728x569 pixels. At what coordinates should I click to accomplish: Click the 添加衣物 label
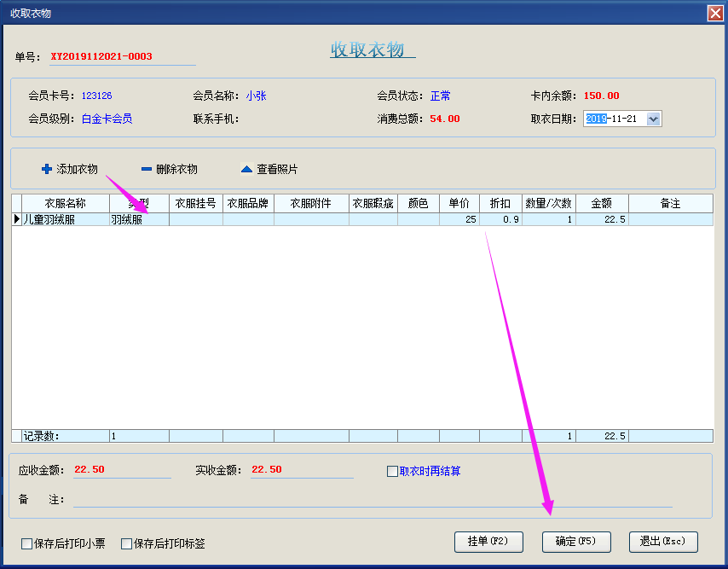pos(77,169)
